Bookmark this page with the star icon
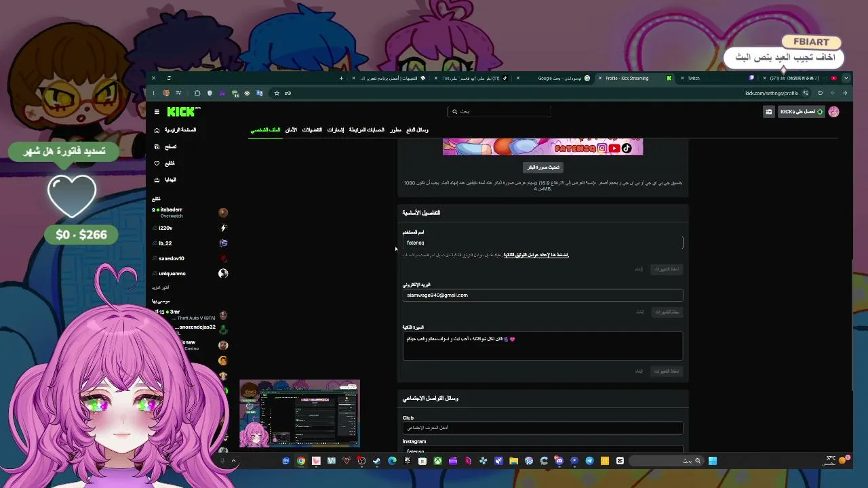 [x=277, y=93]
